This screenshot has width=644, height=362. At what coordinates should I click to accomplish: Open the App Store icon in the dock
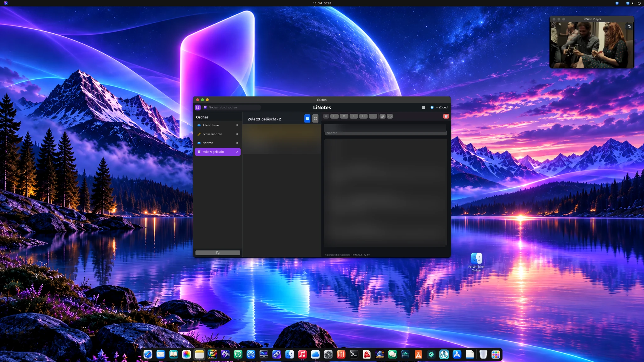[457, 354]
